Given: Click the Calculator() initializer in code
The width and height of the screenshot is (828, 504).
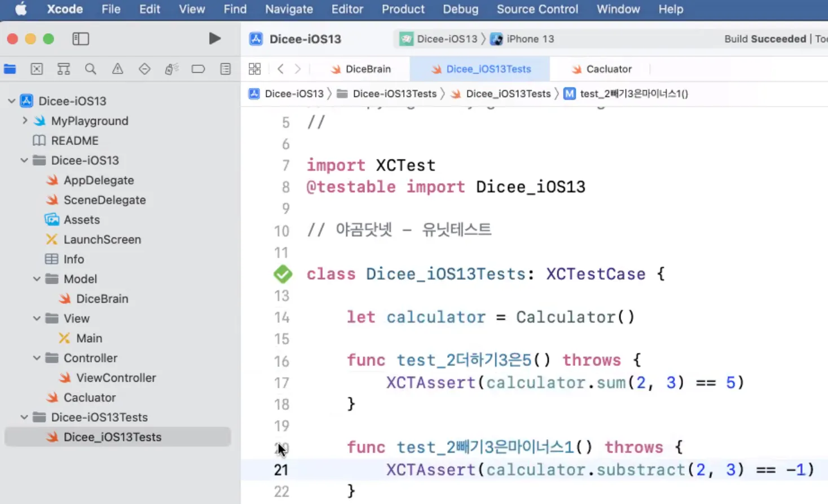Looking at the screenshot, I should (575, 317).
